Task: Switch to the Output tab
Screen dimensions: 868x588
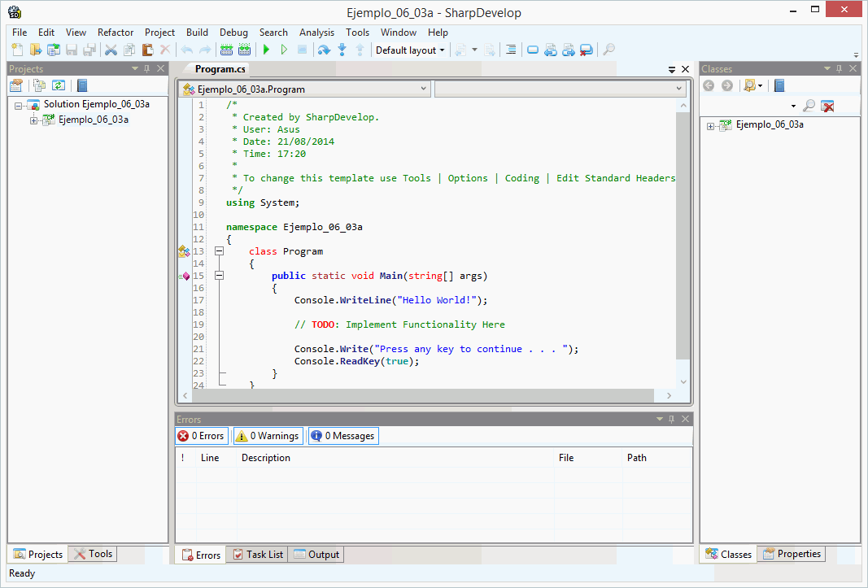Action: pos(316,555)
